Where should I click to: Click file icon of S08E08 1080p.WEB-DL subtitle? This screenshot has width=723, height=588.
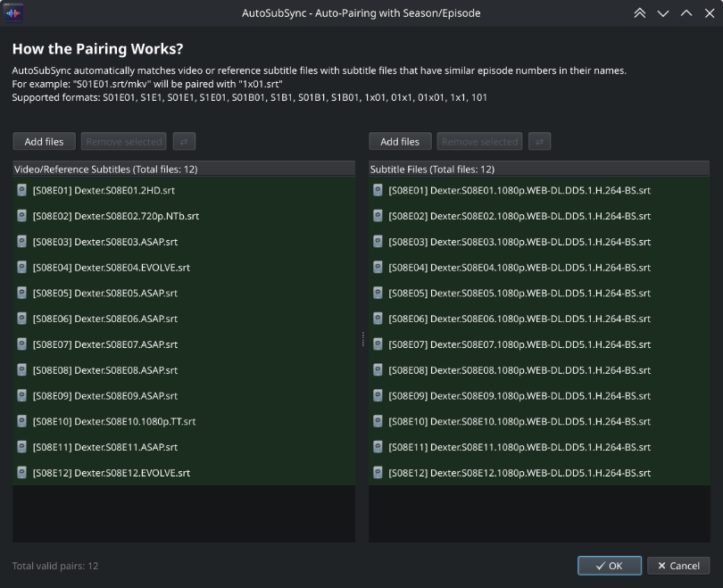(x=378, y=369)
